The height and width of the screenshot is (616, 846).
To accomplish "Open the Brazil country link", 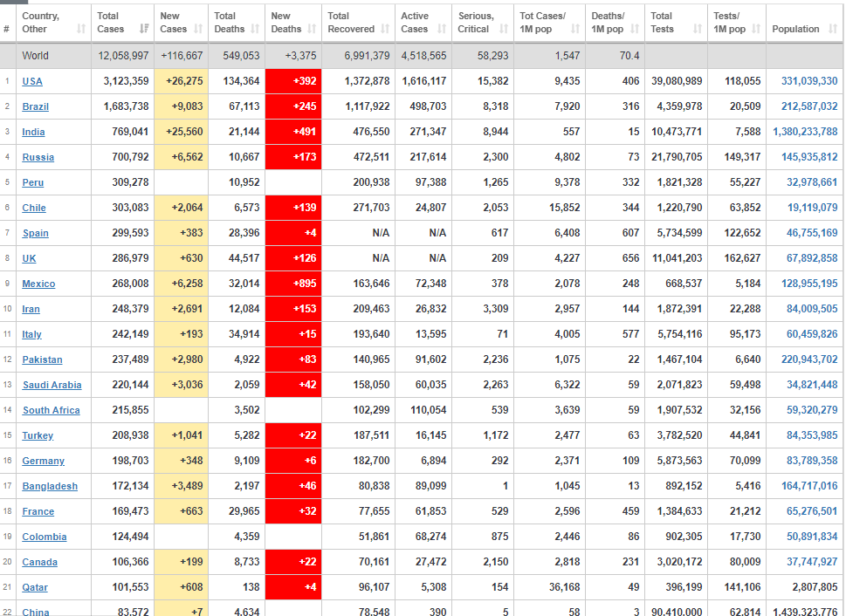I will [36, 106].
